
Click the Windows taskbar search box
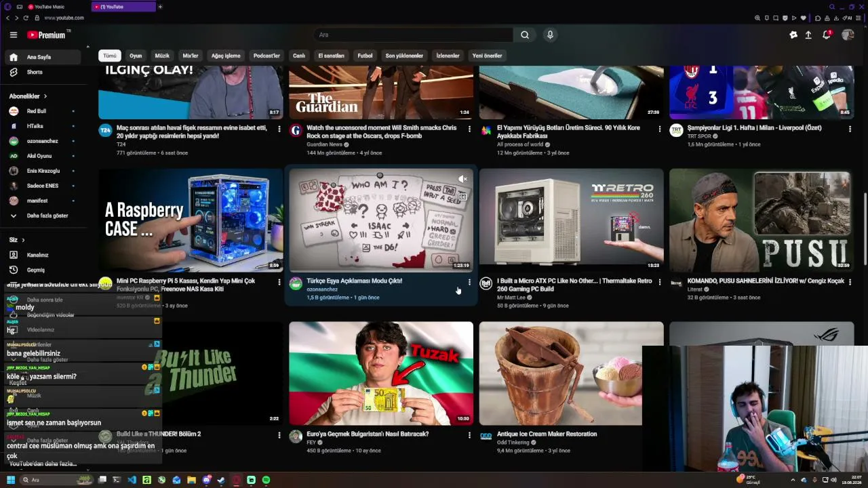point(57,480)
